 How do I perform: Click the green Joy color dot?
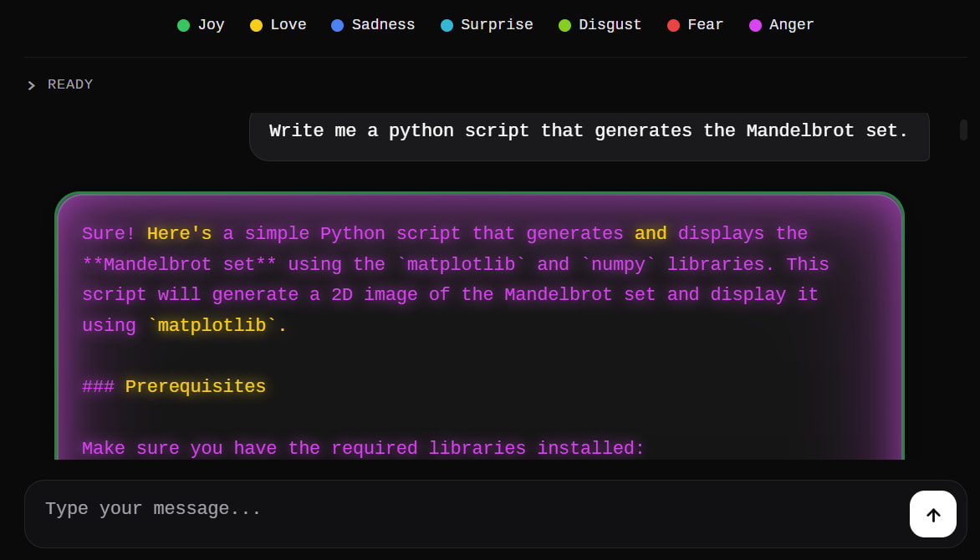(183, 25)
